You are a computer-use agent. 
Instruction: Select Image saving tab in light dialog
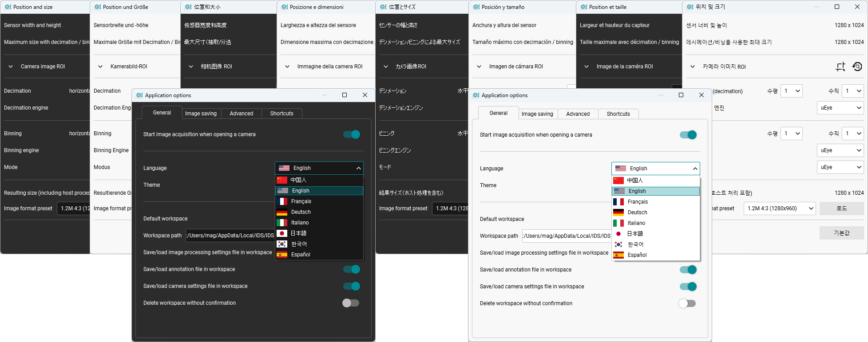pos(538,114)
